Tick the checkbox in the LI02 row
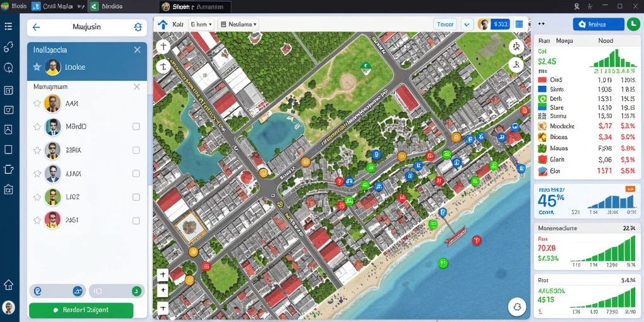 point(136,197)
